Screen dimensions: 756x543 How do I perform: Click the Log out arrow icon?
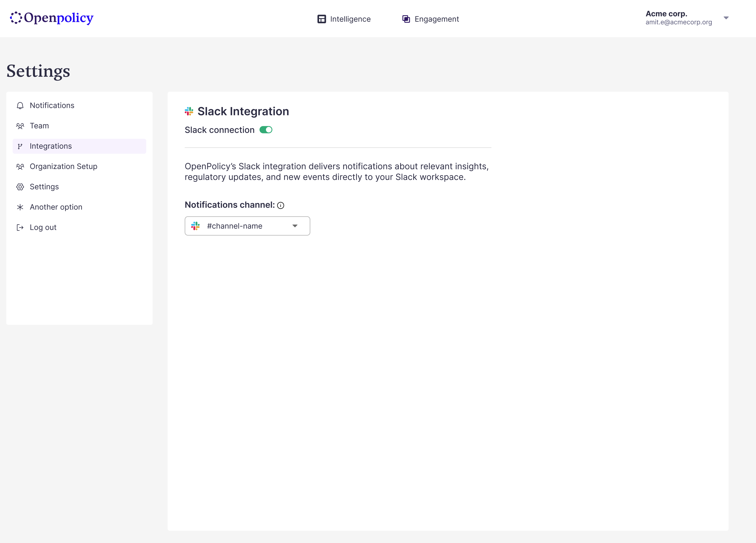tap(20, 228)
